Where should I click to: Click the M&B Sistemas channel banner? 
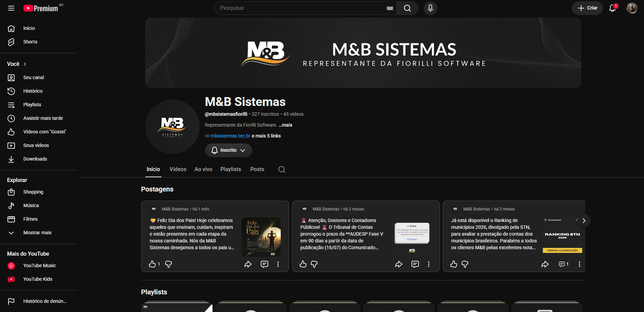point(363,53)
